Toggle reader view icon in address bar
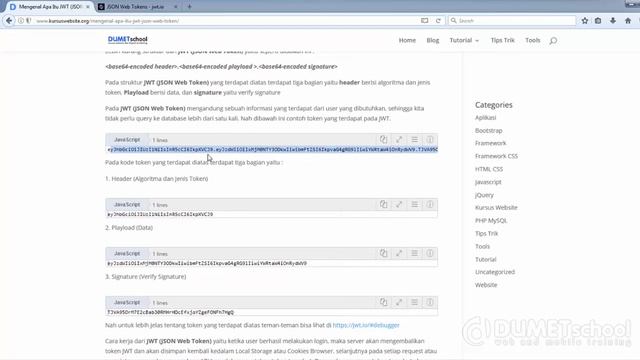Viewport: 640px width, 360px height. [424, 20]
